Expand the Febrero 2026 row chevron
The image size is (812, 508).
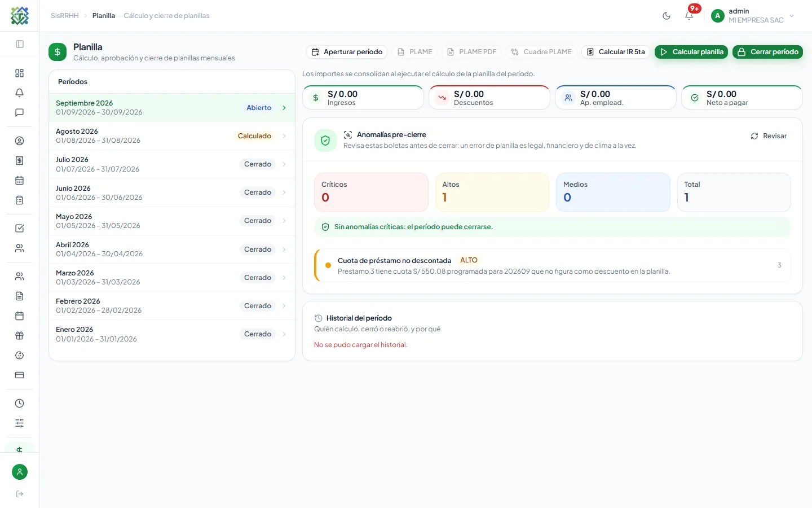point(284,306)
